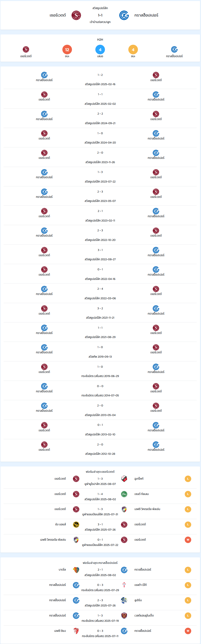
Task: Open Swiss Cup match 2019-09-13
Action: click(x=100, y=351)
